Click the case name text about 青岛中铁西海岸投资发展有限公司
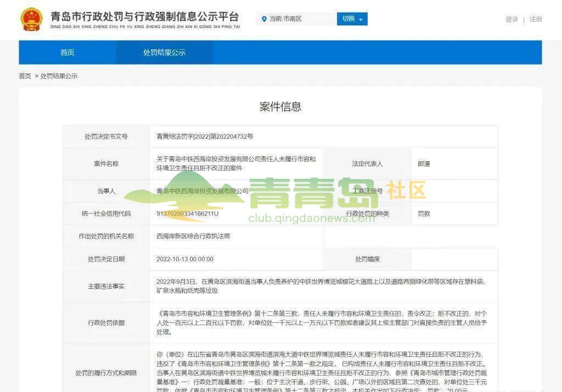Screen dimensions: 562x392 pos(236,163)
